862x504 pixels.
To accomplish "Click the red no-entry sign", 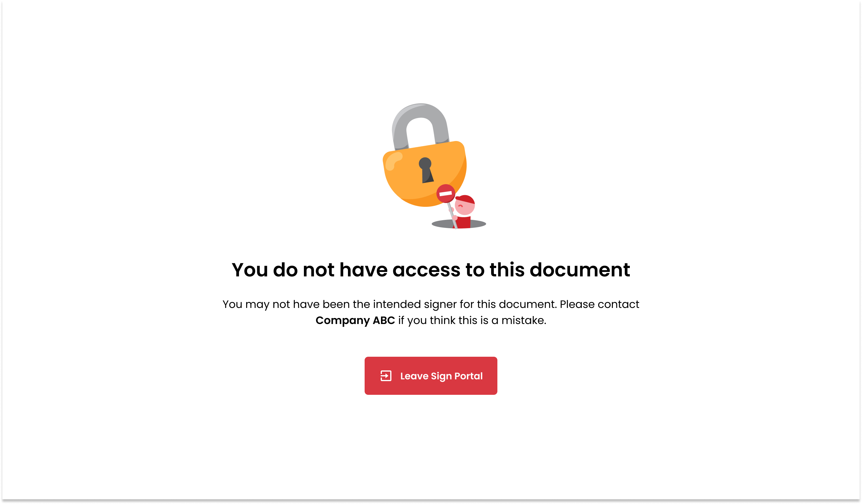I will coord(446,193).
